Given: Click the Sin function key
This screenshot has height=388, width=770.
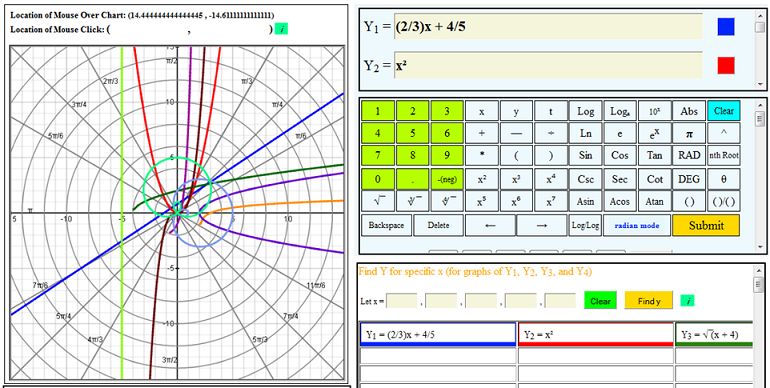Looking at the screenshot, I should pos(585,155).
